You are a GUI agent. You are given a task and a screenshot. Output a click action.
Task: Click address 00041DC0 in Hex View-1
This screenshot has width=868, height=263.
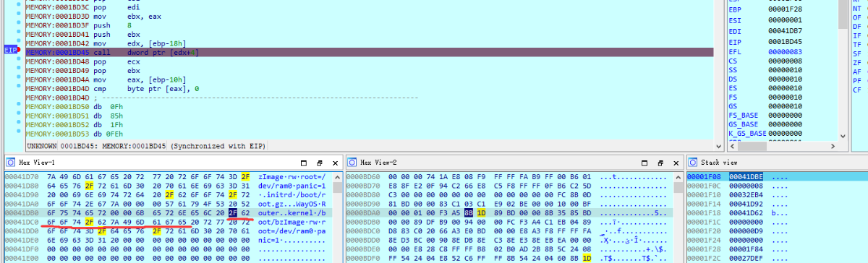(x=22, y=223)
